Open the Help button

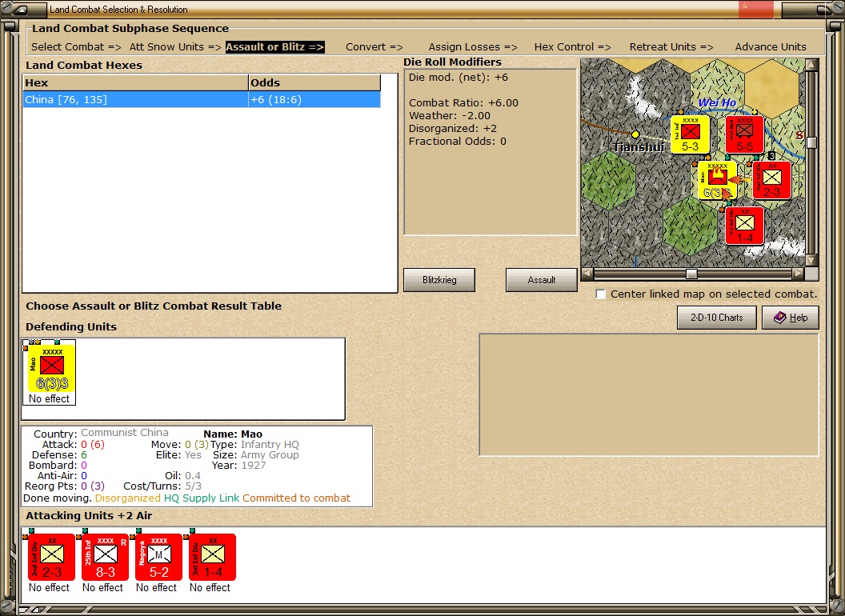(x=791, y=318)
